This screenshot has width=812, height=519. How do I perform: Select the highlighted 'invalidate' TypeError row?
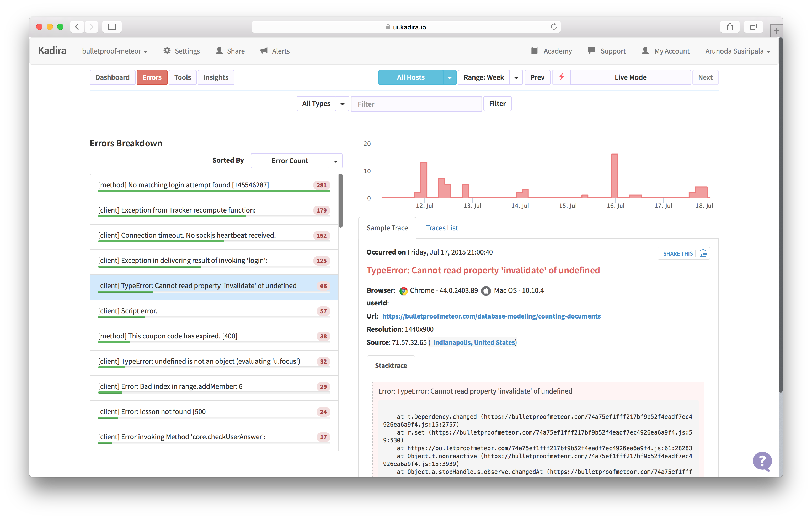[x=214, y=288]
